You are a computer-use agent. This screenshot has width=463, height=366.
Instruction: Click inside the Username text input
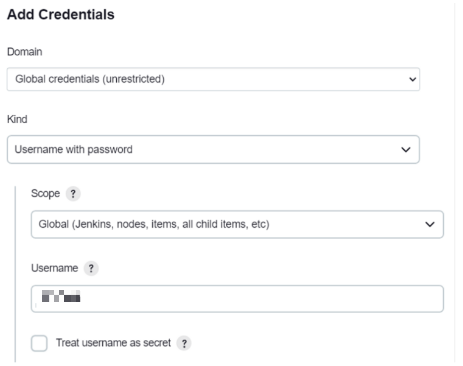point(237,299)
